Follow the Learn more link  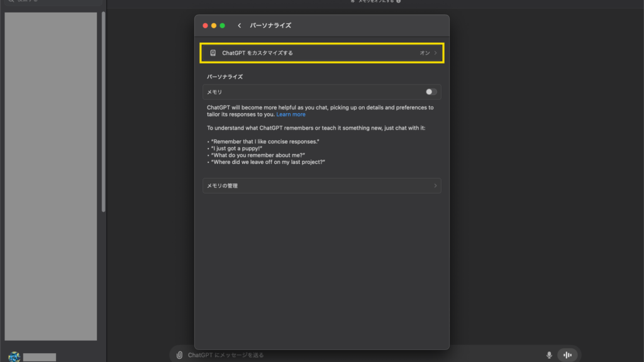pyautogui.click(x=291, y=114)
